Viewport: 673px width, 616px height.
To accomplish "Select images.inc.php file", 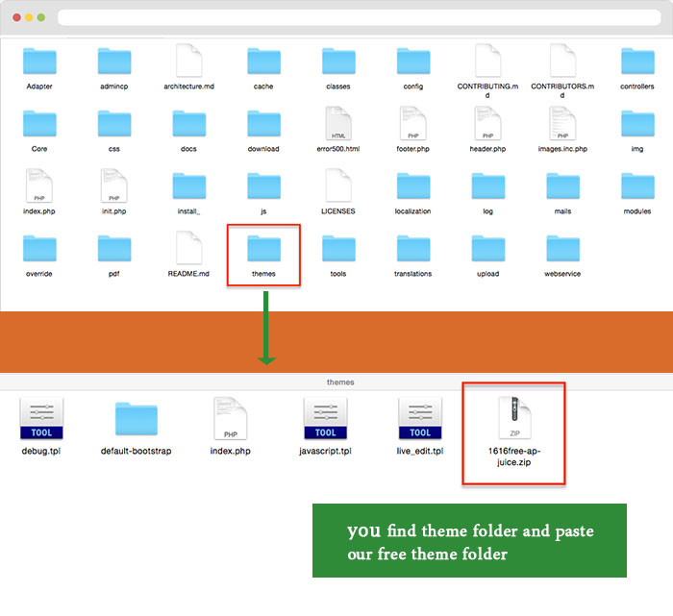I will 562,124.
